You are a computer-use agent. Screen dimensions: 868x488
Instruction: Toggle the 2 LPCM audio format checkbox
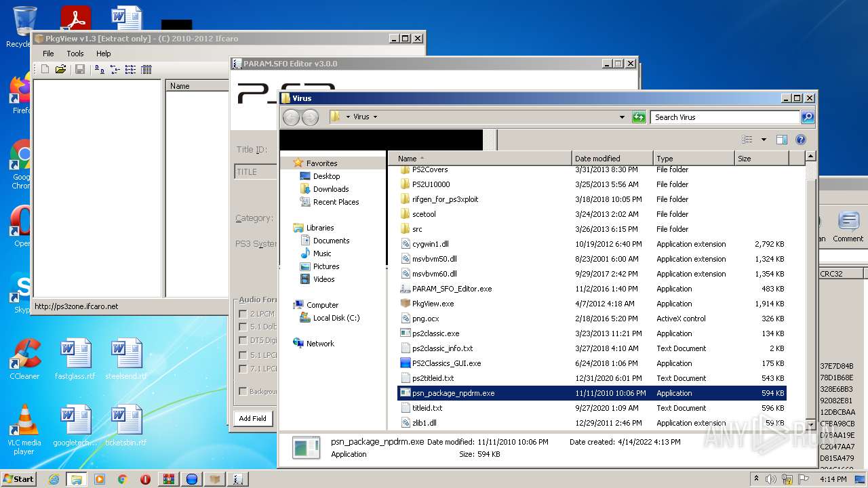coord(243,314)
